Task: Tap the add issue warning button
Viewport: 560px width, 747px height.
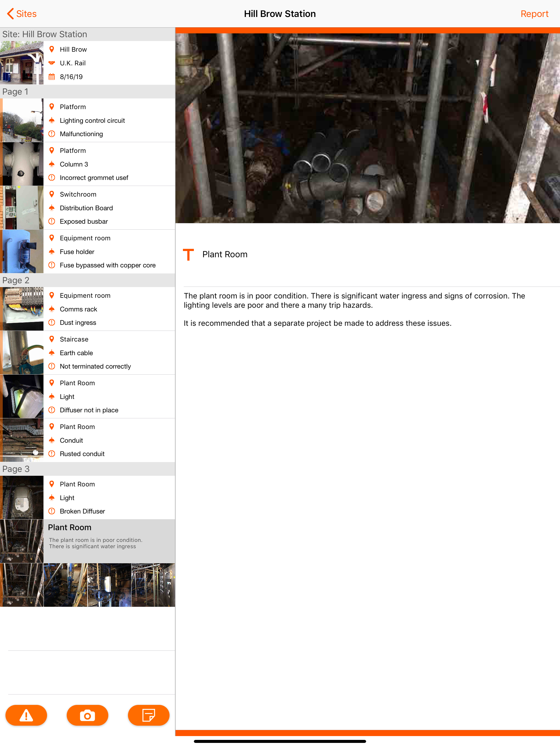Action: click(26, 715)
